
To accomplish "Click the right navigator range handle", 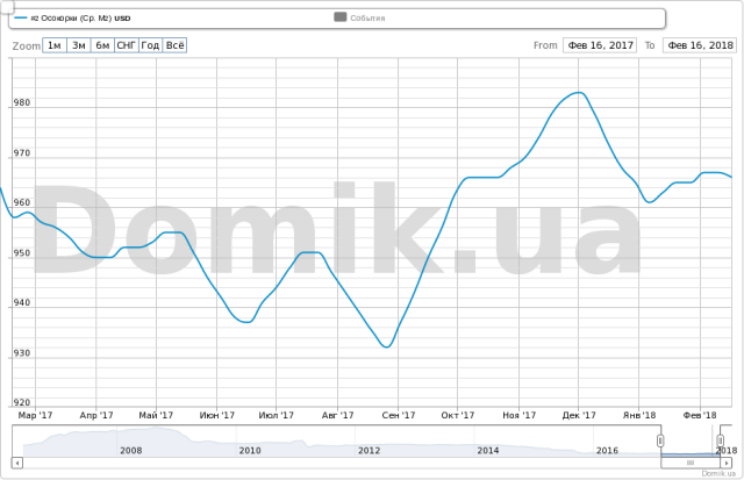I will click(719, 441).
